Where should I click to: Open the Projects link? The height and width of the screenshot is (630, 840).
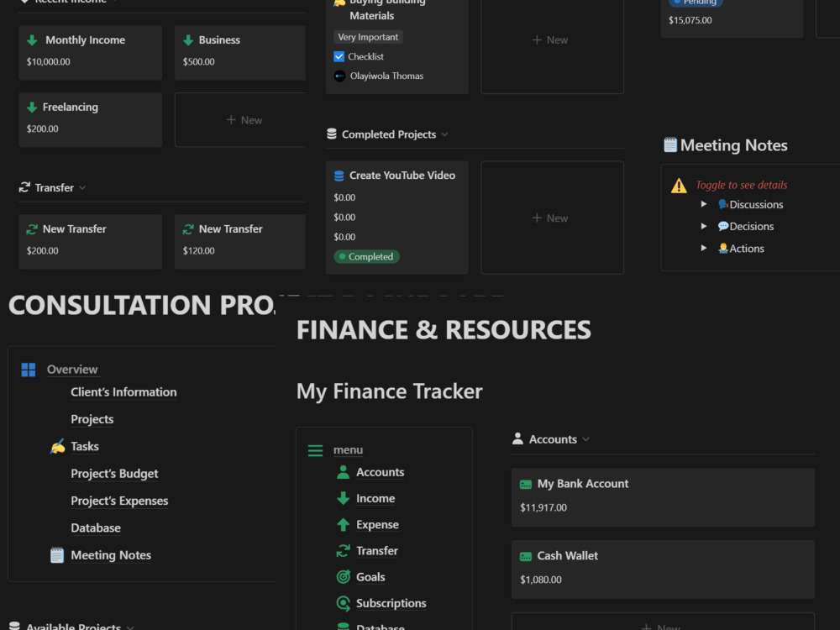(92, 419)
